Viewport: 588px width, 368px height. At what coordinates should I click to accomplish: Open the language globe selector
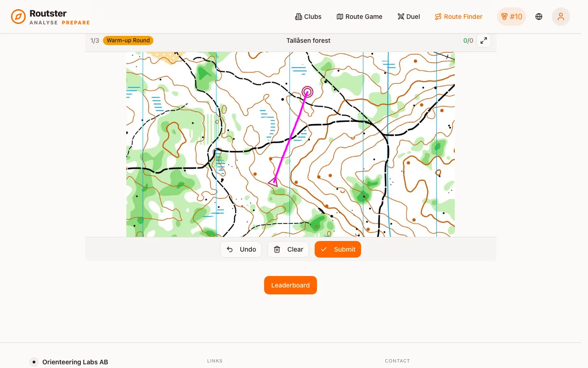tap(539, 17)
